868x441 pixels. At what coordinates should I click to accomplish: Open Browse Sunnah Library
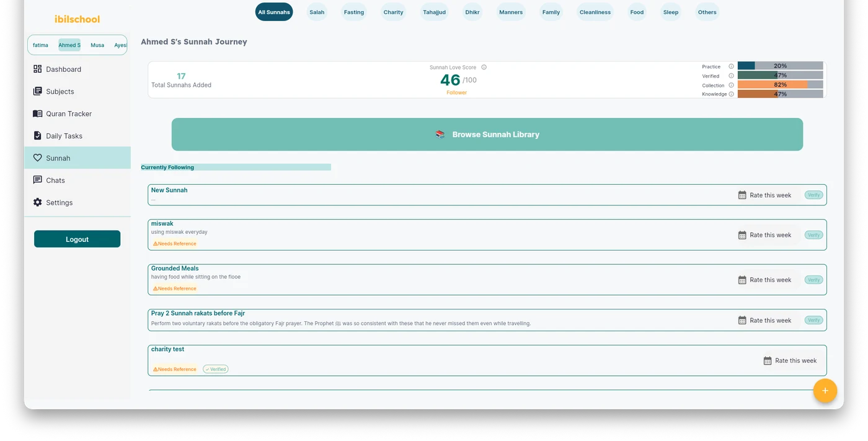487,134
